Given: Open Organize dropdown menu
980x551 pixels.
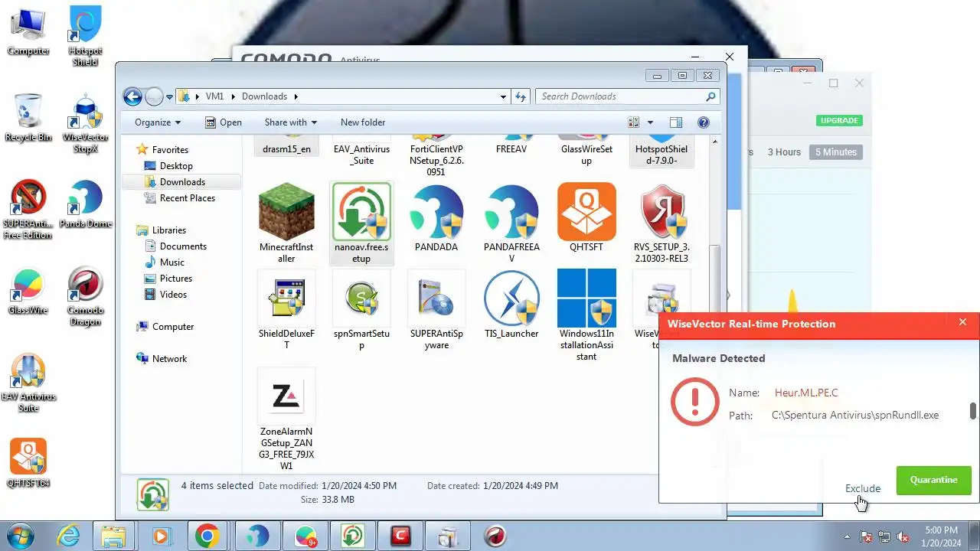Looking at the screenshot, I should point(158,122).
